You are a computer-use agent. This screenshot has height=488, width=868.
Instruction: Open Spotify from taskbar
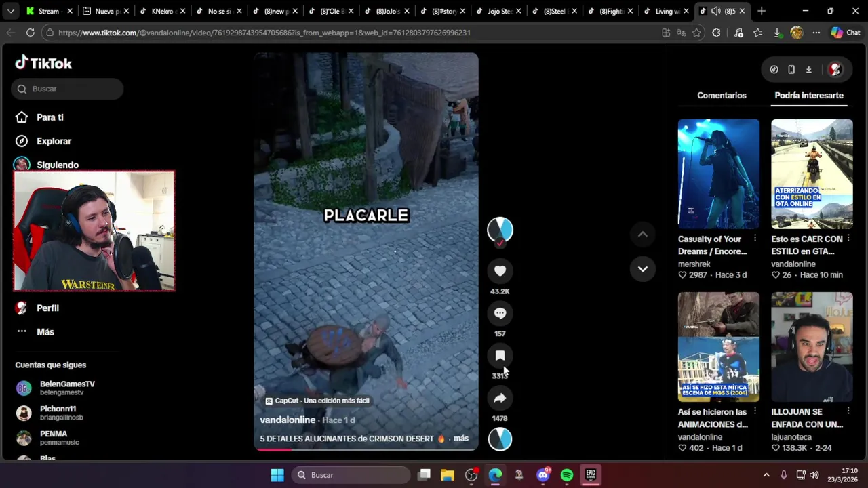(567, 475)
